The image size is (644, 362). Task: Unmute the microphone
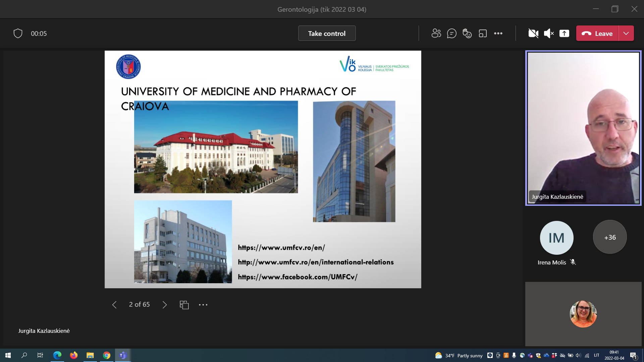pos(549,34)
